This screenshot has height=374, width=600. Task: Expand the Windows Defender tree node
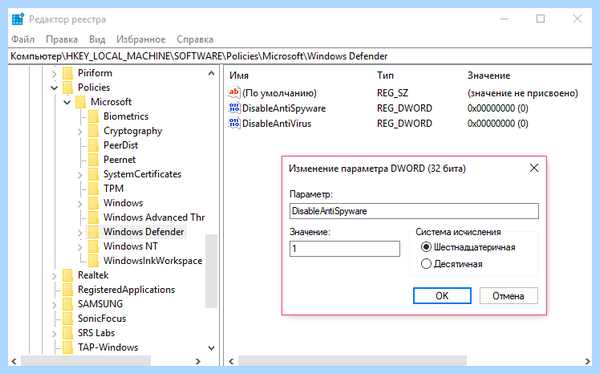click(x=80, y=232)
